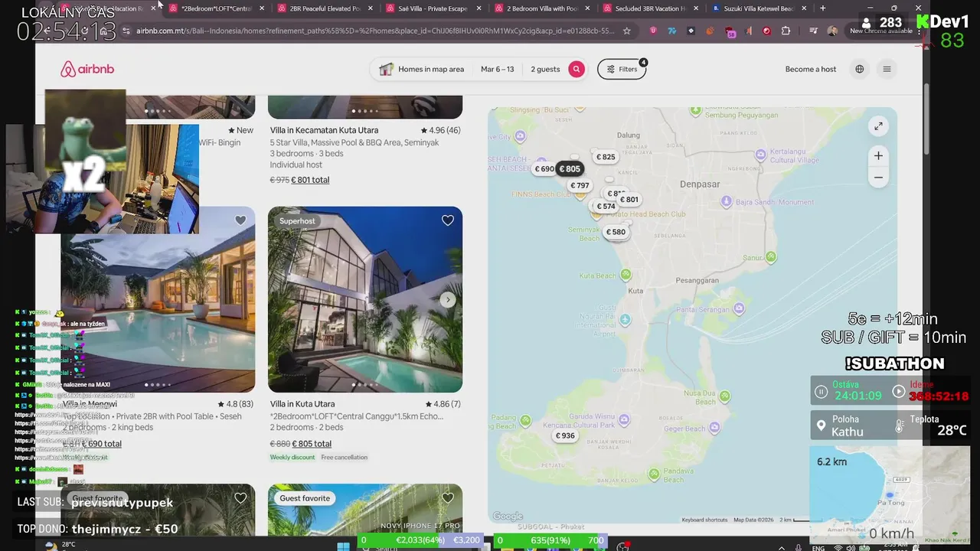Screen dimensions: 980x551
Task: Select the € 574 price marker on map
Action: coord(606,206)
